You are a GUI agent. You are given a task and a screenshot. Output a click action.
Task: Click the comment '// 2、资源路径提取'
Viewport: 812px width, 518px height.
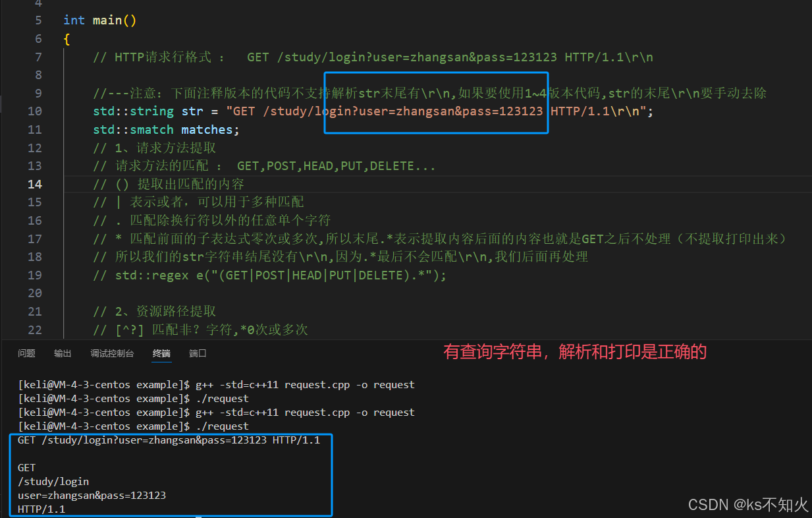coord(155,311)
